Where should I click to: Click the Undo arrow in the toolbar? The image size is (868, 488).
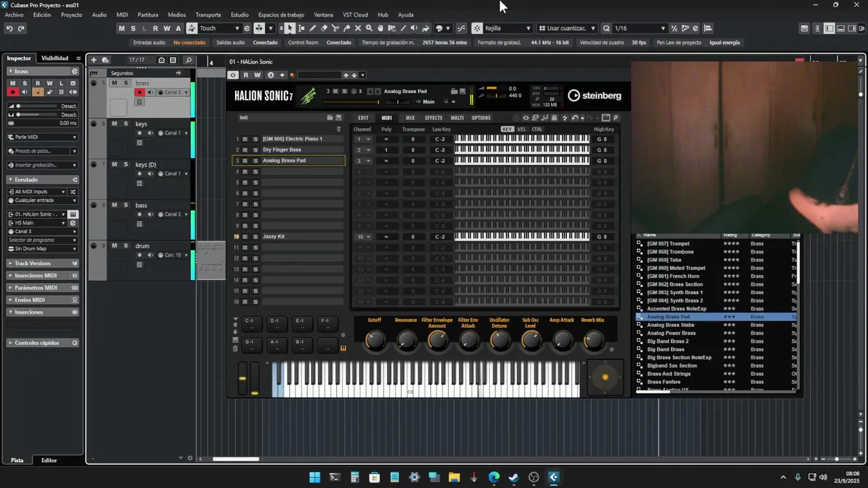[x=9, y=28]
